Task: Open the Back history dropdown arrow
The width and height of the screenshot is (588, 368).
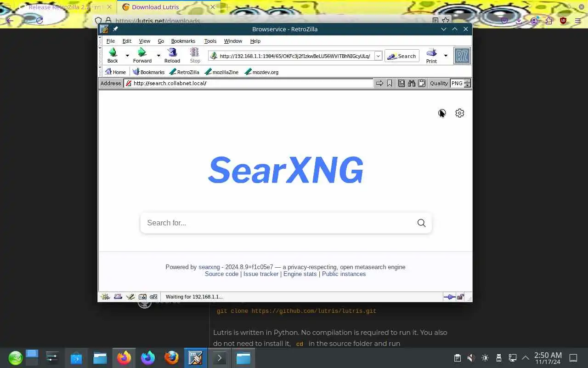Action: click(127, 56)
